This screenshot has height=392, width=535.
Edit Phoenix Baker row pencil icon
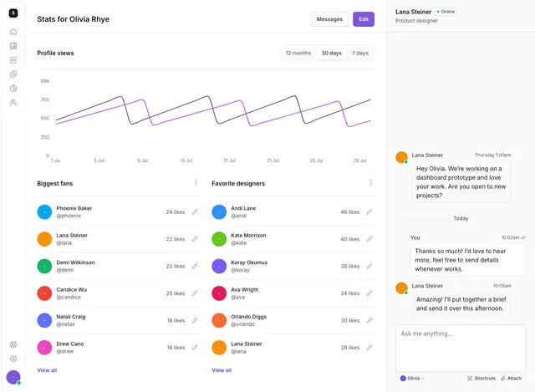point(195,211)
